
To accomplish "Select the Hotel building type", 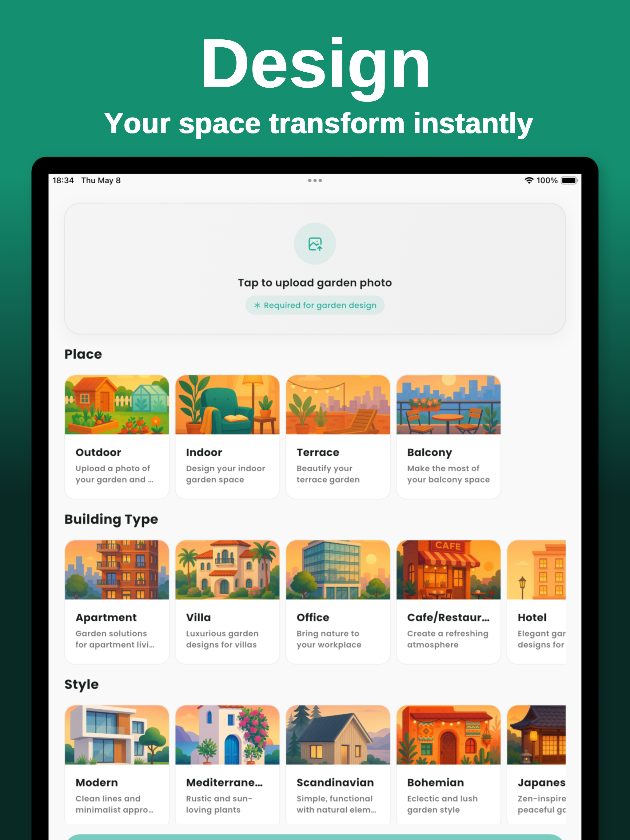I will [536, 601].
